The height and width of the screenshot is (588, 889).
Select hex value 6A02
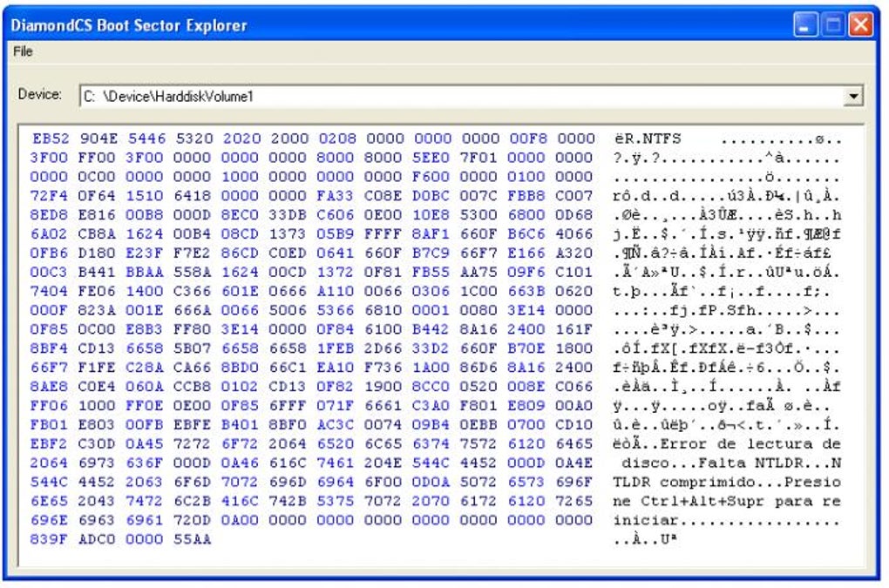click(x=50, y=234)
